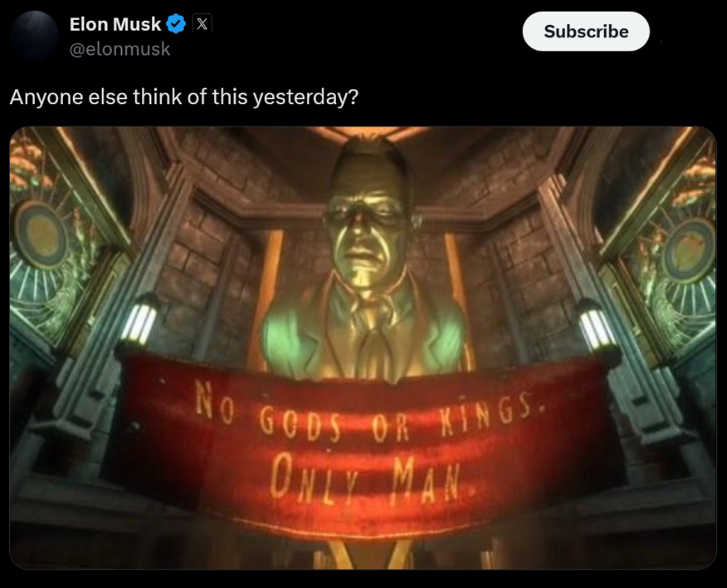Click the 'Anyone else think of this yesterday?' text

pyautogui.click(x=184, y=97)
